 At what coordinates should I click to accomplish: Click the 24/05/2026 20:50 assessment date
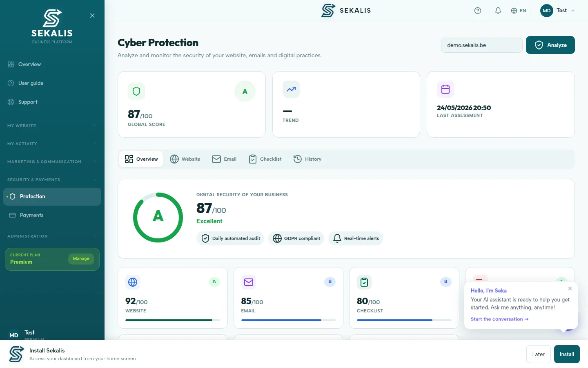point(464,108)
